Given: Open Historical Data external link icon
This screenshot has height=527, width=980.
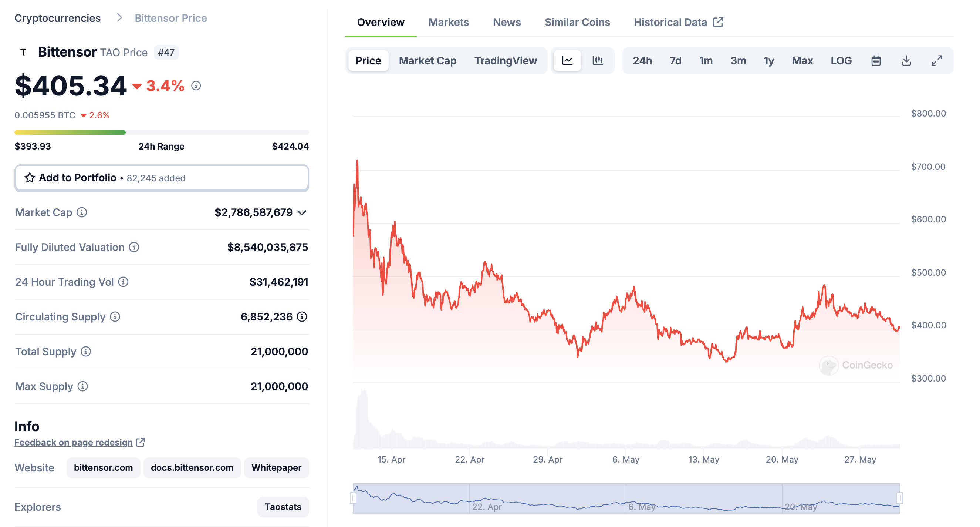Looking at the screenshot, I should tap(718, 22).
